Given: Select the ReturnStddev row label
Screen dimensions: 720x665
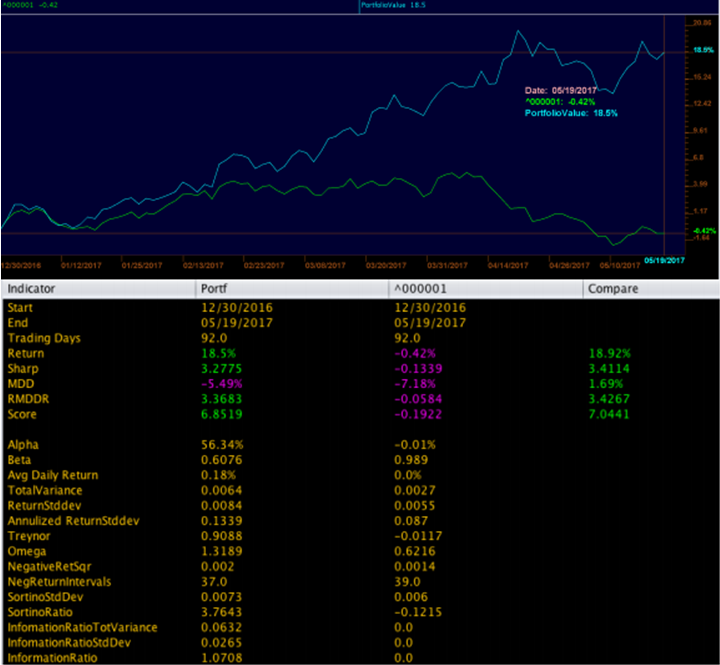Looking at the screenshot, I should point(44,506).
